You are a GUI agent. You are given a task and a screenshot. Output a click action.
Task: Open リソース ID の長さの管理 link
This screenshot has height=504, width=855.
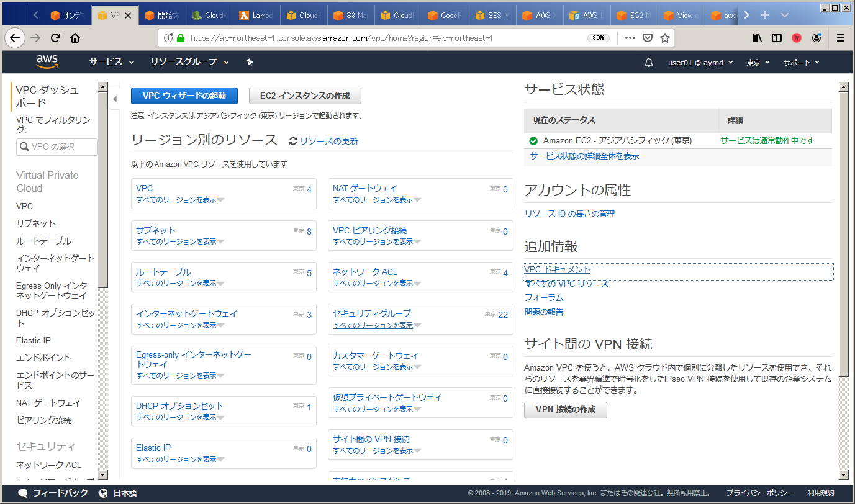click(569, 214)
